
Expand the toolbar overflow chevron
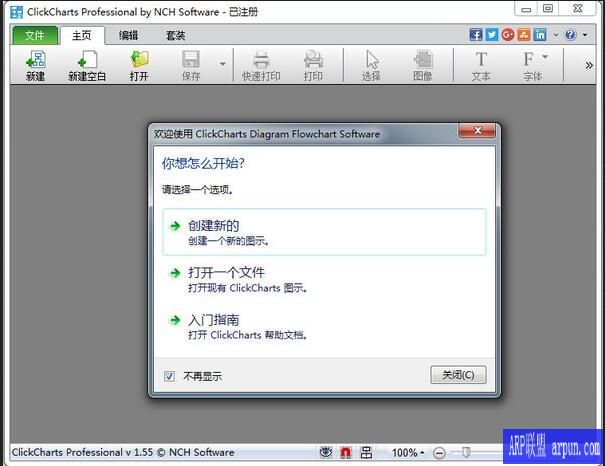pos(589,65)
